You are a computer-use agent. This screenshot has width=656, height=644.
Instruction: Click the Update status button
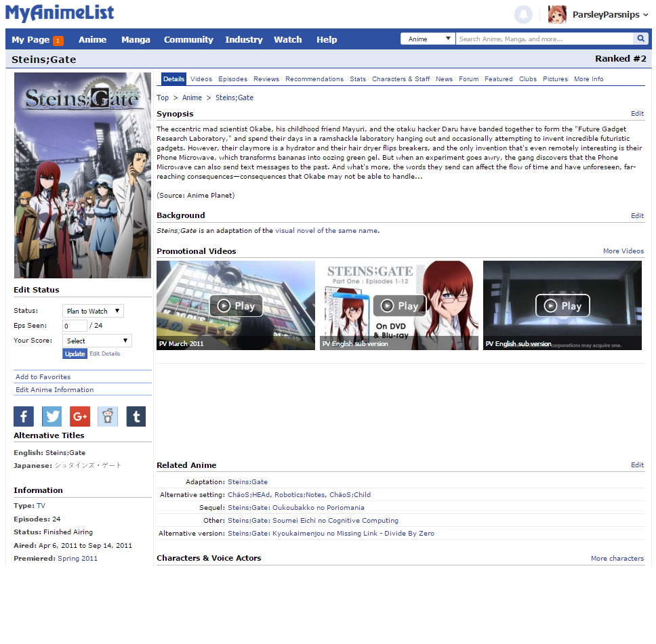click(75, 353)
